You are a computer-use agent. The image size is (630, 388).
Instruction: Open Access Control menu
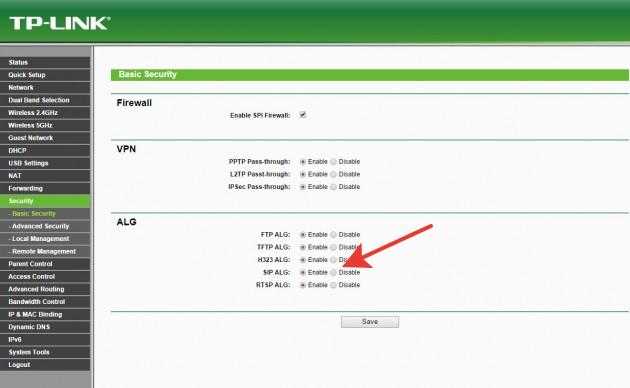point(45,276)
